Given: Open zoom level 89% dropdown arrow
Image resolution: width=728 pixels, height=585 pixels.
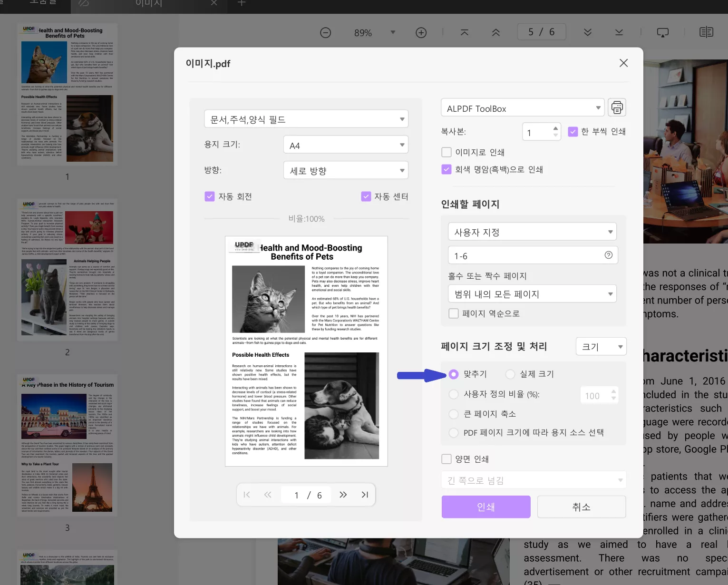Looking at the screenshot, I should (393, 32).
